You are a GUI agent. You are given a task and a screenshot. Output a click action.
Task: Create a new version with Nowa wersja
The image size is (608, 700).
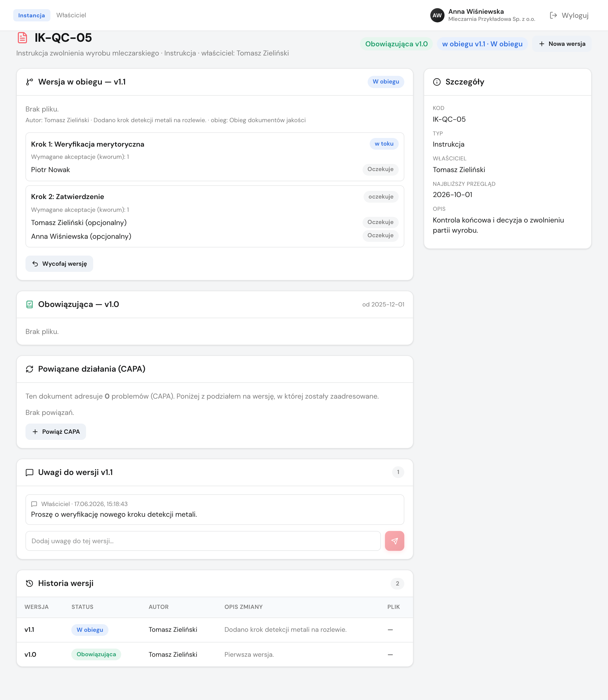[x=562, y=44]
